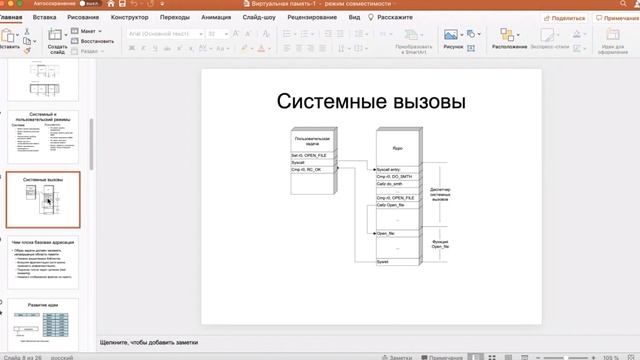Click the Вставить paste icon
This screenshot has width=640, height=360.
7,36
